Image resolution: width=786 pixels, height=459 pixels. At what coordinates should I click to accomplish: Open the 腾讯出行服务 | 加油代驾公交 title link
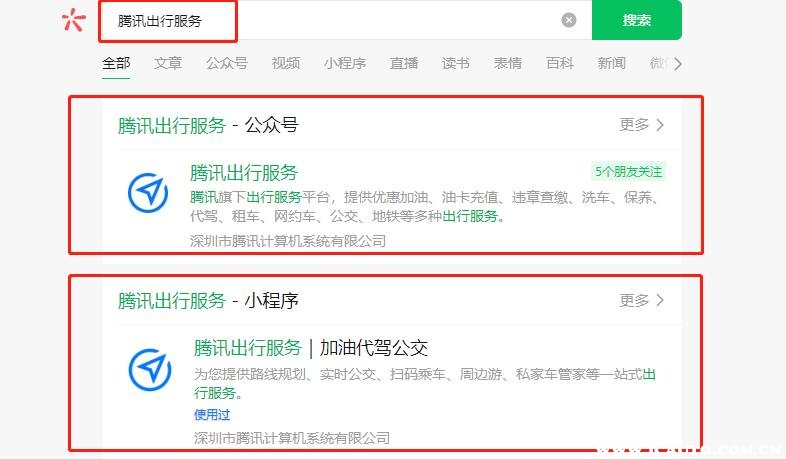coord(310,348)
